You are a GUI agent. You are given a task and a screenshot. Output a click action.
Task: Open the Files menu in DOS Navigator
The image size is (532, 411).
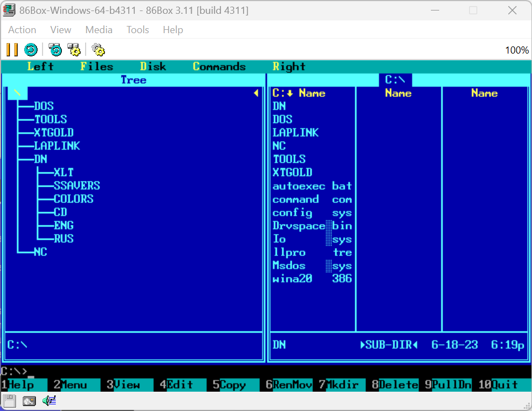(96, 66)
